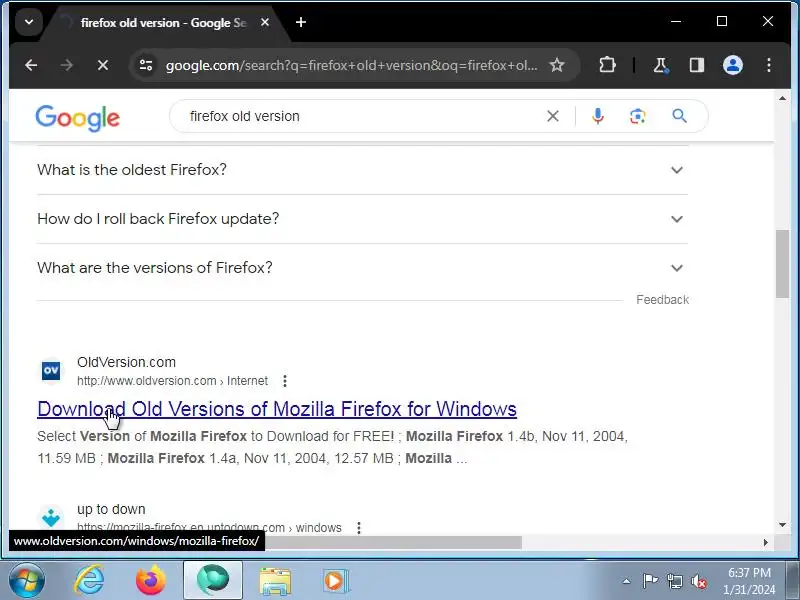Toggle the side panel
Viewport: 800px width, 600px height.
coord(697,65)
